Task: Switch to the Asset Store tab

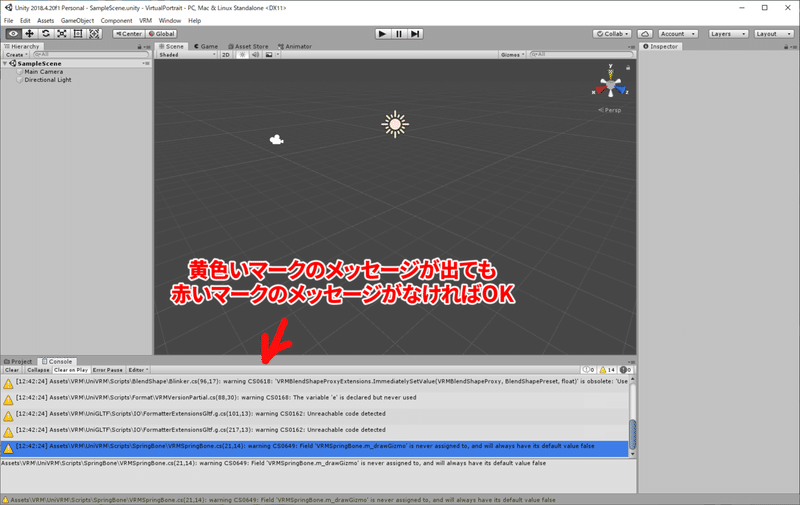Action: click(248, 46)
